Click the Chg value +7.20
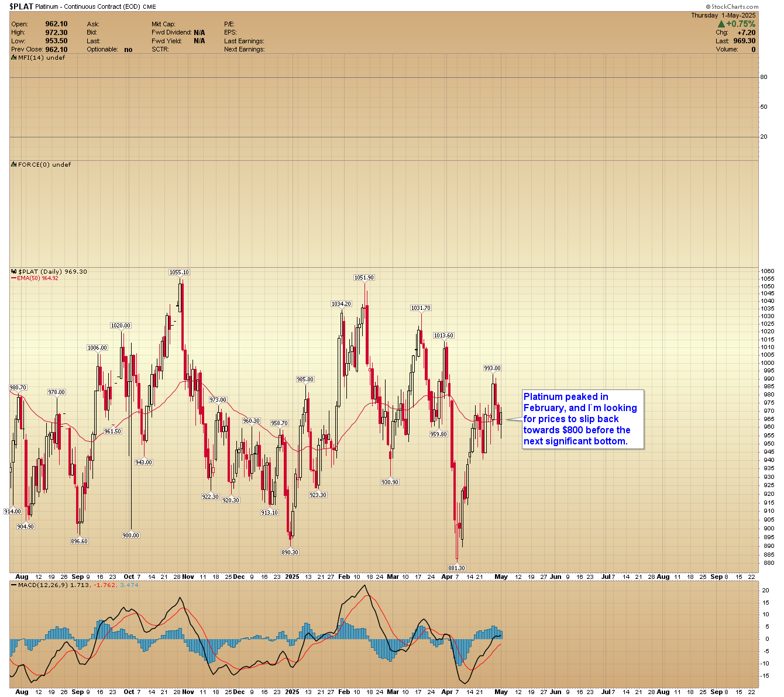The image size is (784, 697). [747, 33]
